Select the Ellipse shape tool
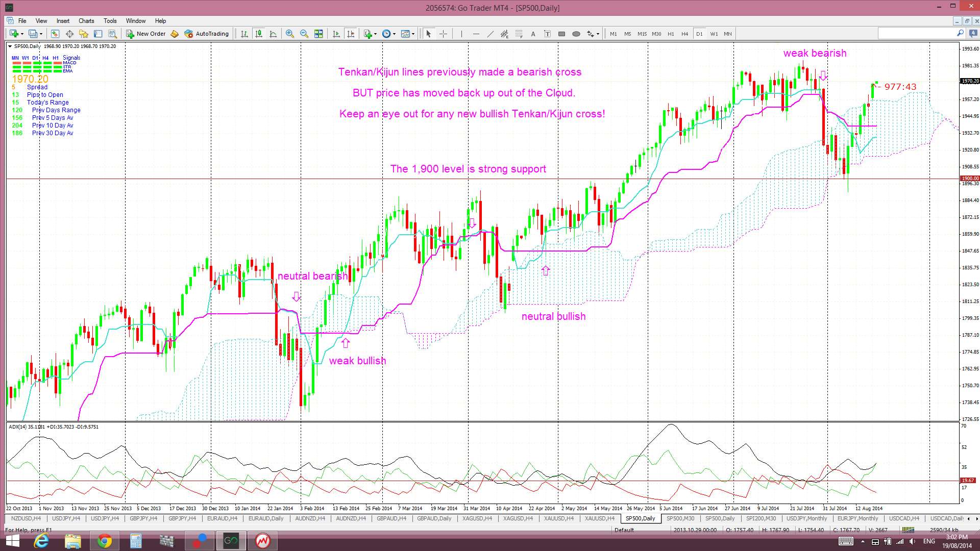 click(576, 34)
